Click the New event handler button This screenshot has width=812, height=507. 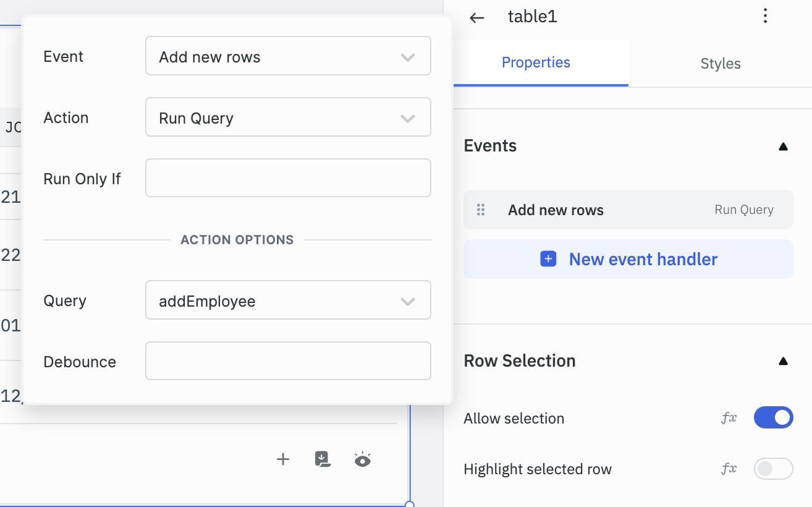pyautogui.click(x=628, y=259)
